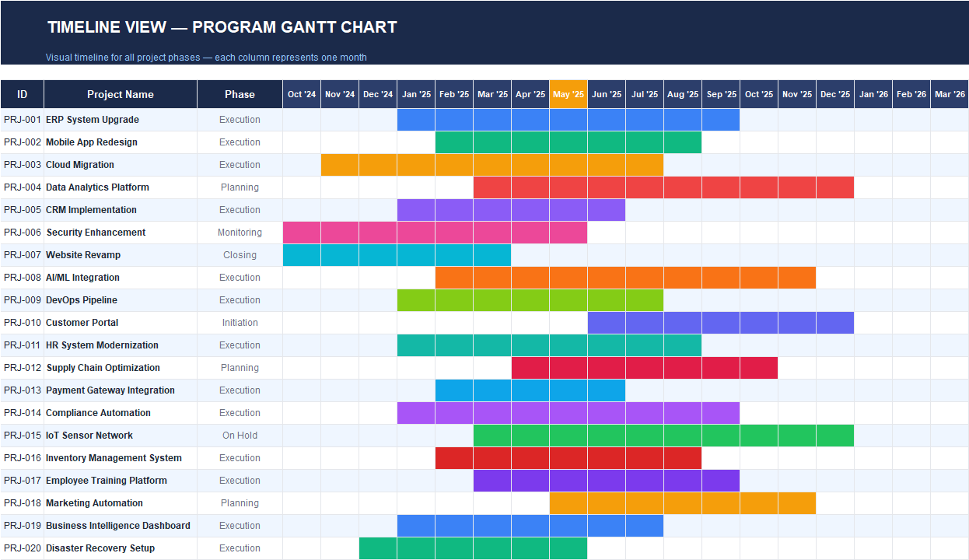The height and width of the screenshot is (560, 969).
Task: Select the Jan '26 column header
Action: [873, 94]
